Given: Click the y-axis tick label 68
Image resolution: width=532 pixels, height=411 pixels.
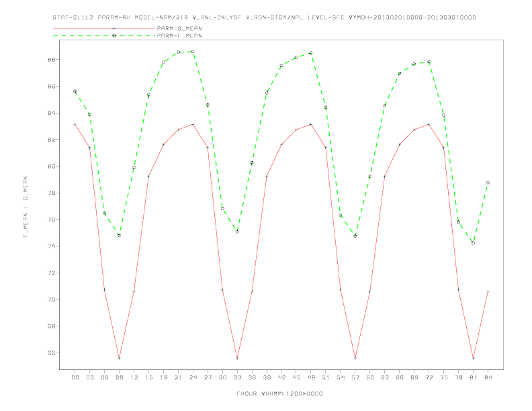Looking at the screenshot, I should pos(52,326).
